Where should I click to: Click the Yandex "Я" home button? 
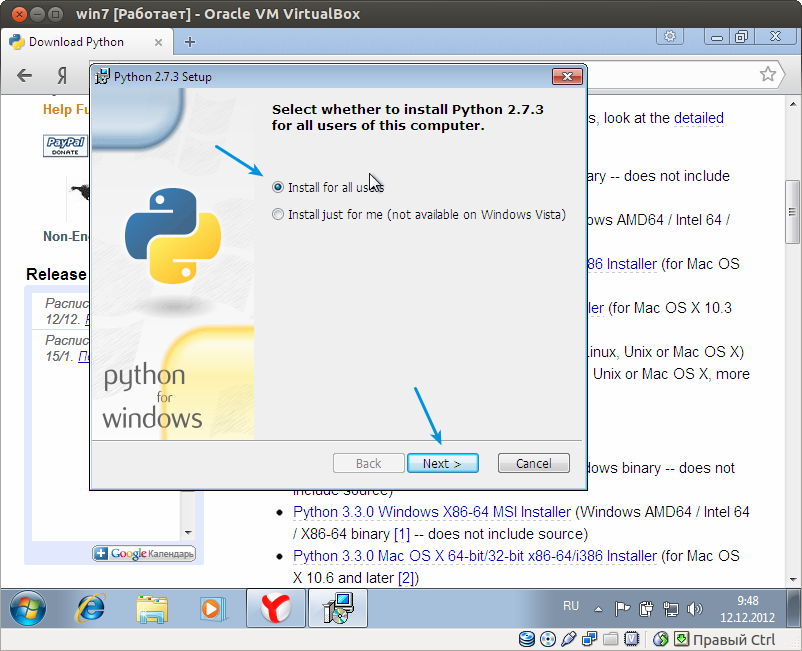click(62, 76)
